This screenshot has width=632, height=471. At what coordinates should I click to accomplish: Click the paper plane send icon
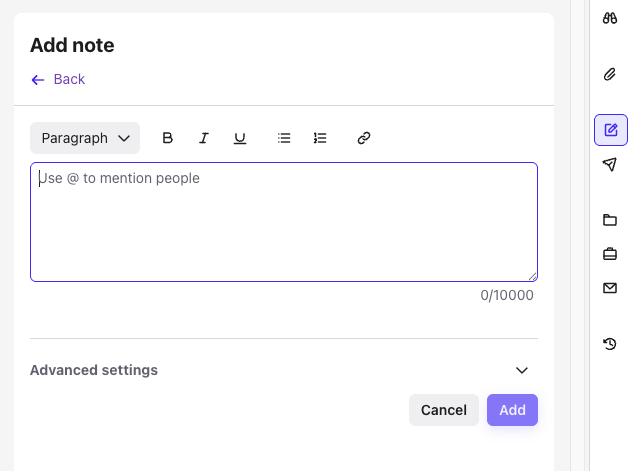610,164
